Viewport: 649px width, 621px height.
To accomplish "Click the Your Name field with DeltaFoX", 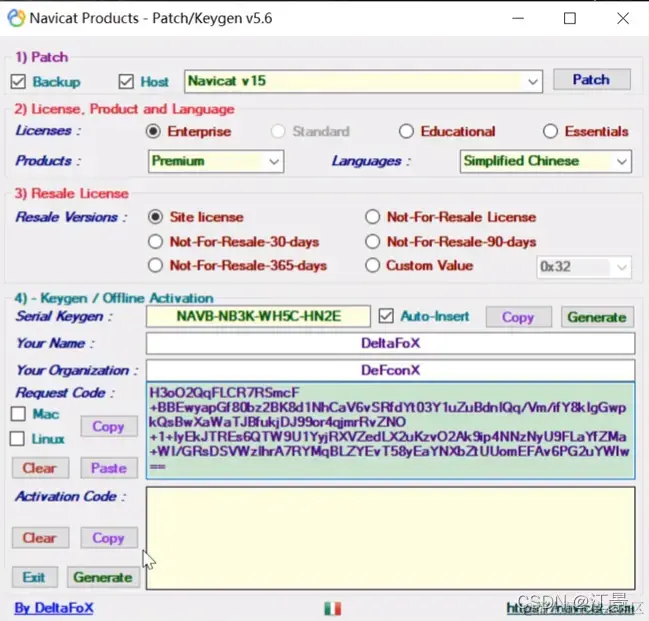I will coord(390,343).
